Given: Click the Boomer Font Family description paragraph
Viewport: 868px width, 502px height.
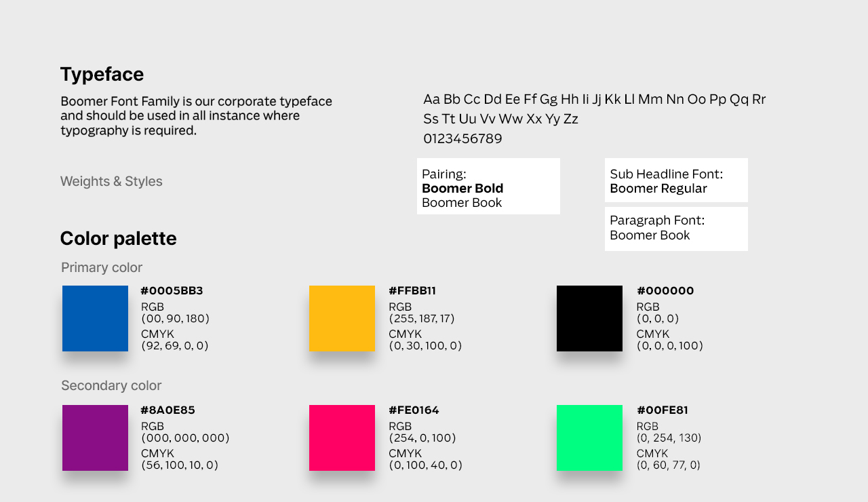Looking at the screenshot, I should pyautogui.click(x=196, y=115).
